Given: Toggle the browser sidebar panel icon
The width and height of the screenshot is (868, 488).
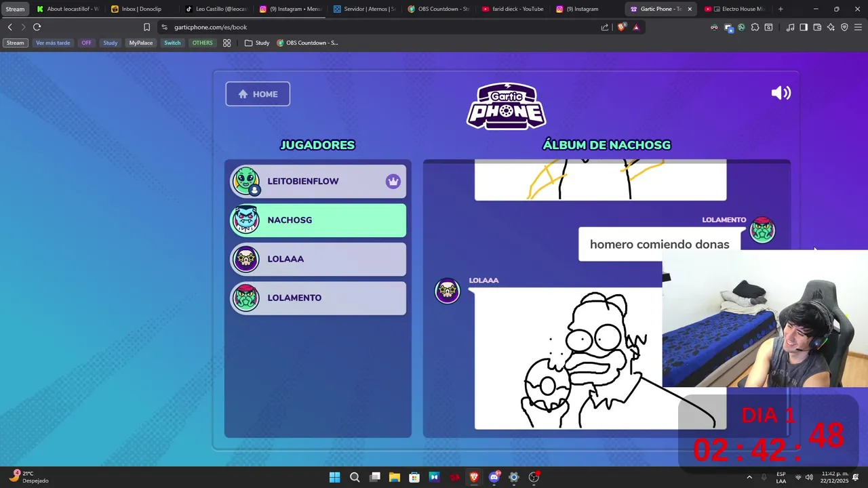Looking at the screenshot, I should coord(804,27).
